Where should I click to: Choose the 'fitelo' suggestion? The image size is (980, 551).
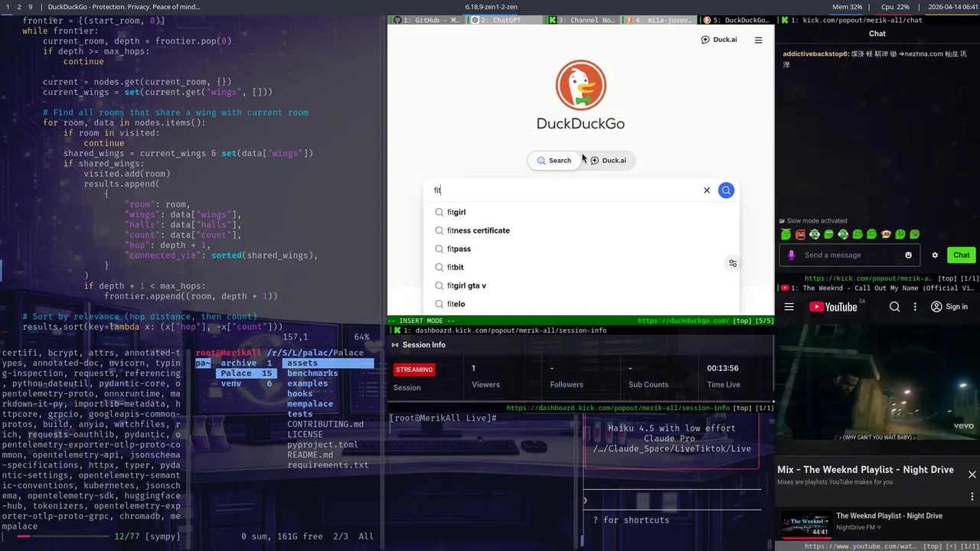click(582, 304)
